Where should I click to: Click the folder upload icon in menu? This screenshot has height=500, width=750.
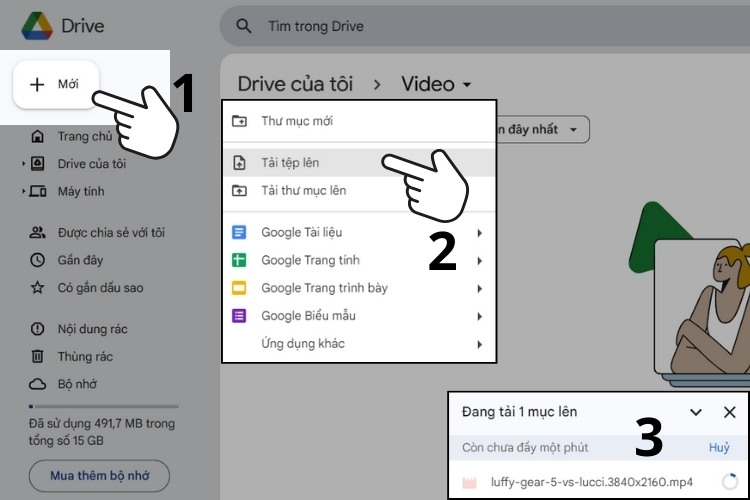[239, 190]
